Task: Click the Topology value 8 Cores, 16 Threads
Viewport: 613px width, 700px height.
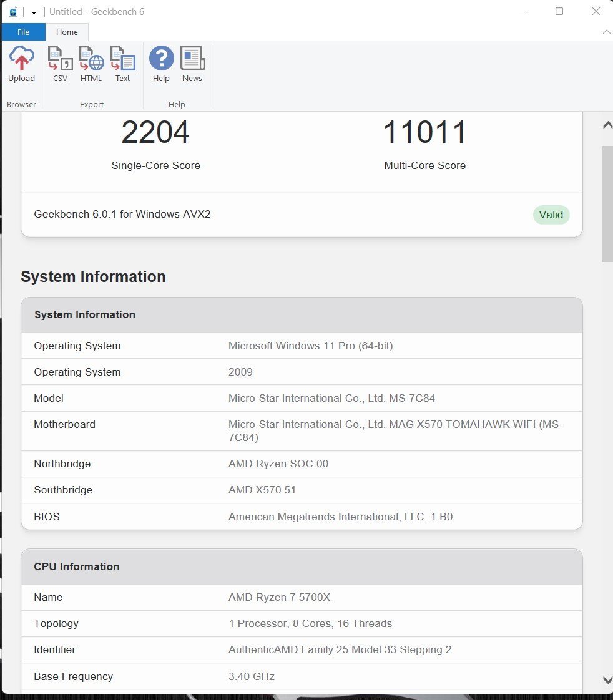Action: [310, 624]
